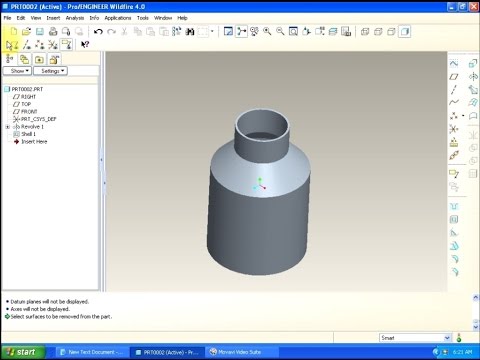Open the File menu
This screenshot has width=480, height=360.
pyautogui.click(x=8, y=18)
